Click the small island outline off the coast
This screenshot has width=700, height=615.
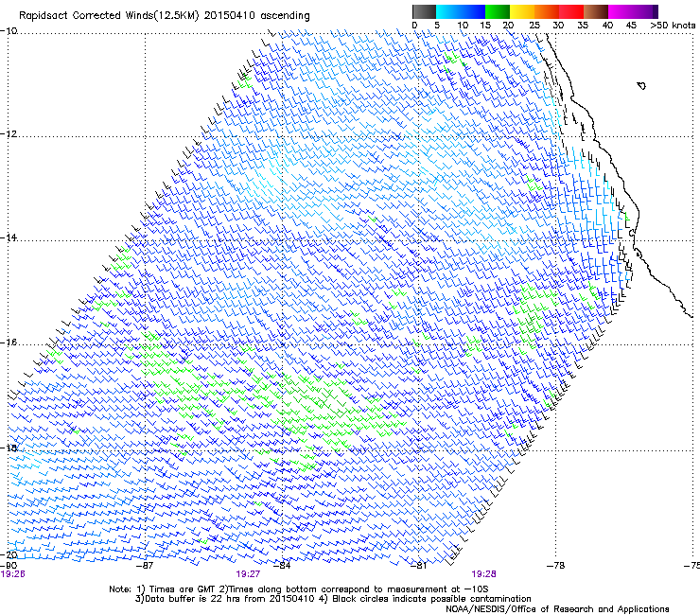click(x=641, y=85)
